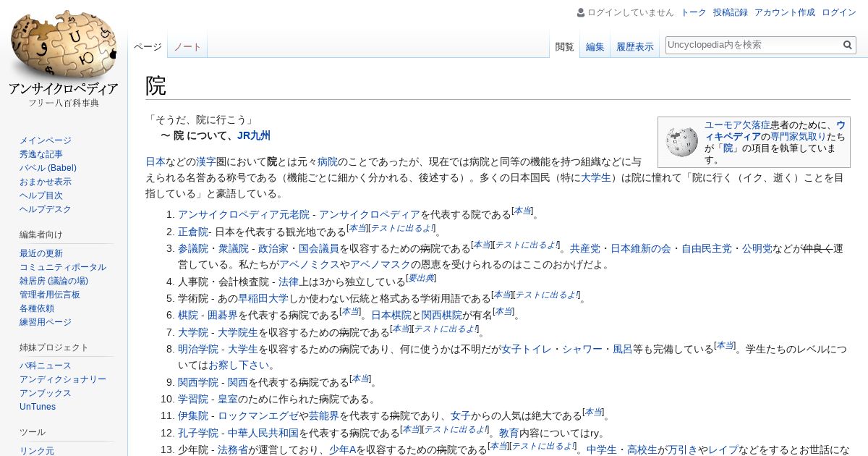Click the Uncyclopedia puzzle potato logo
The width and height of the screenshot is (868, 456).
click(64, 59)
